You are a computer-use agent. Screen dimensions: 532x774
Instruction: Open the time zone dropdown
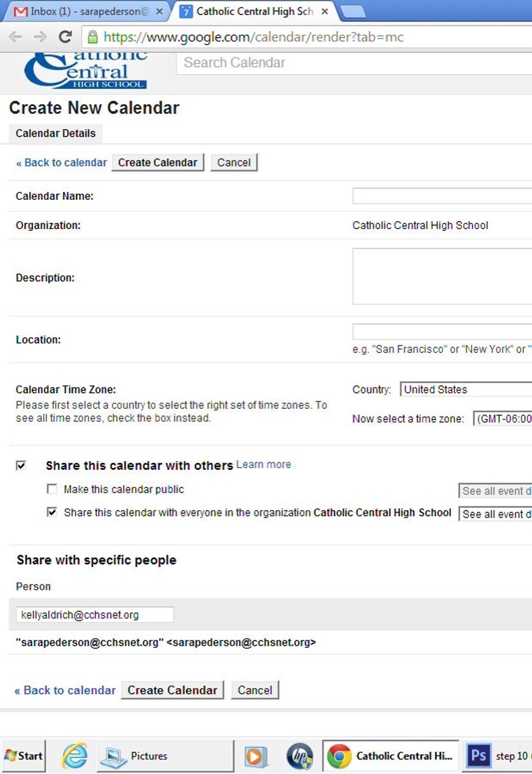tap(502, 419)
